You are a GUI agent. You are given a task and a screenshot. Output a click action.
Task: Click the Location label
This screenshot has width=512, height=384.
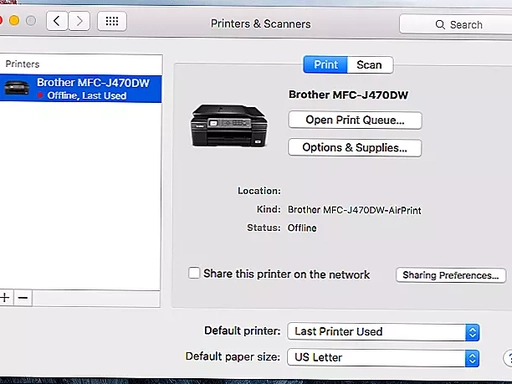259,191
